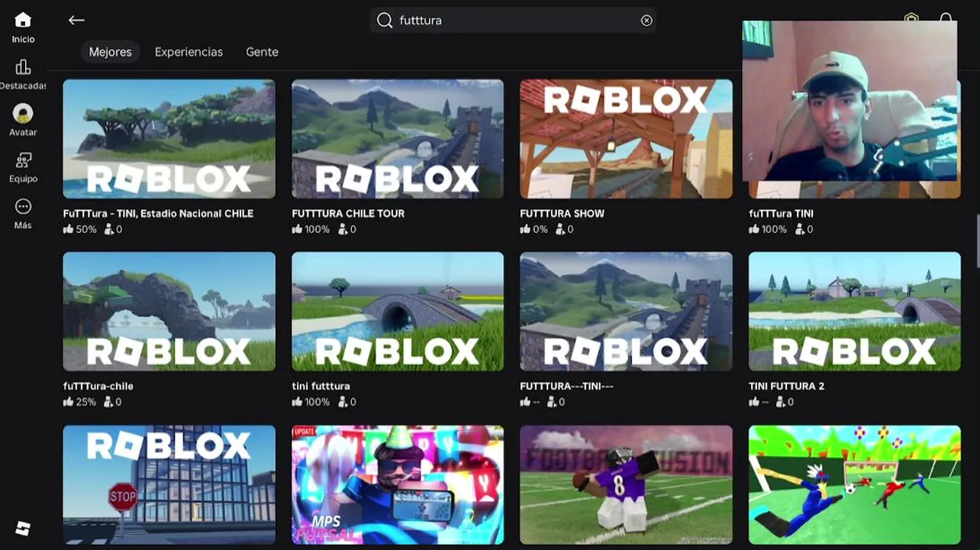Screen dimensions: 980x550
Task: Click the 100% rating under tini futttura
Action: (311, 402)
